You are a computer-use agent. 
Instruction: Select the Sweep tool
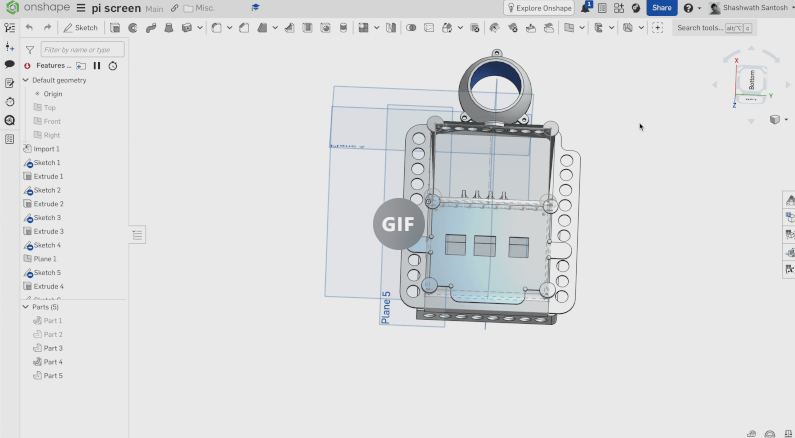(x=151, y=28)
